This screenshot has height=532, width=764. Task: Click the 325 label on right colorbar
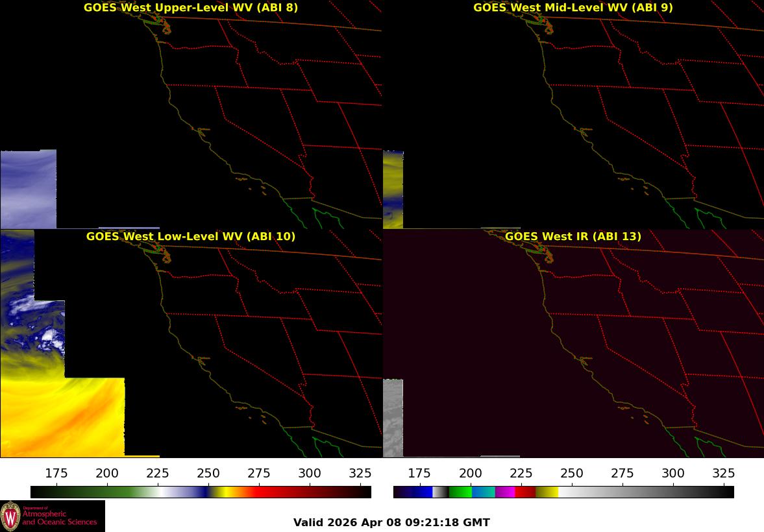pyautogui.click(x=724, y=473)
